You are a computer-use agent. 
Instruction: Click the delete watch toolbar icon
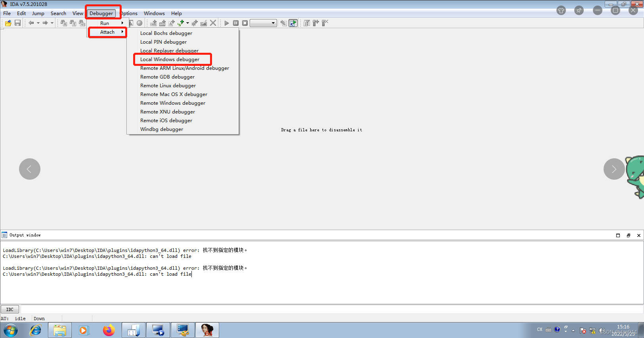click(x=325, y=23)
